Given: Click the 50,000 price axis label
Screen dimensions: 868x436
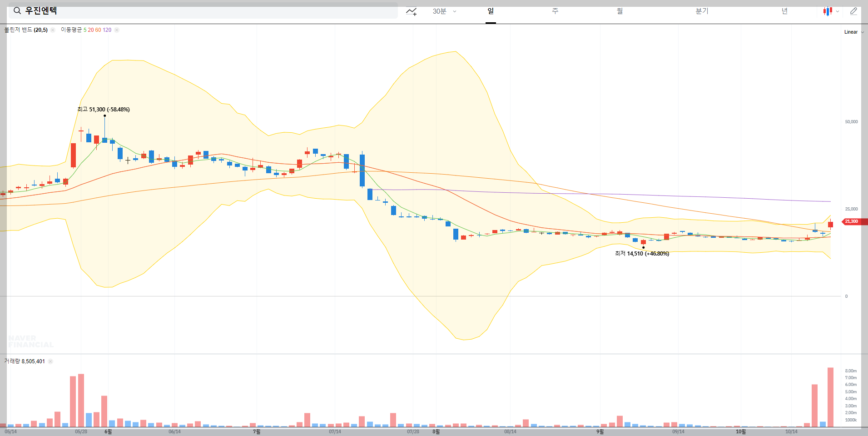Looking at the screenshot, I should pyautogui.click(x=851, y=122).
